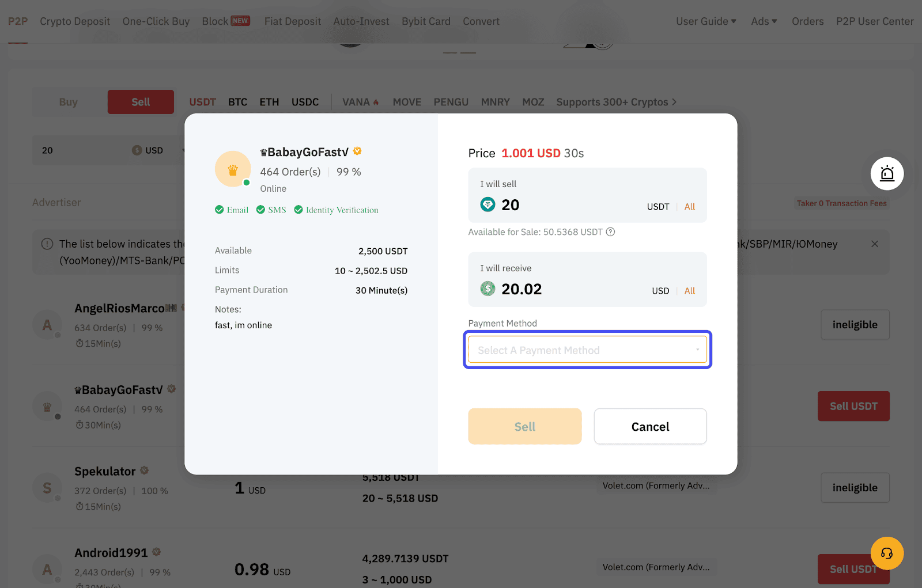The height and width of the screenshot is (588, 922).
Task: Dismiss the payment methods notice with the X
Action: point(875,244)
